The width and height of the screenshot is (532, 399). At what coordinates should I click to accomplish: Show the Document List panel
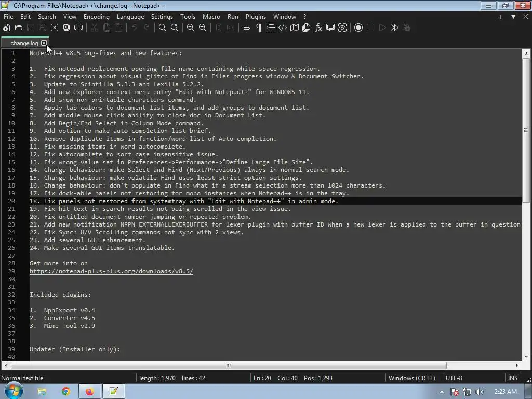click(x=307, y=28)
